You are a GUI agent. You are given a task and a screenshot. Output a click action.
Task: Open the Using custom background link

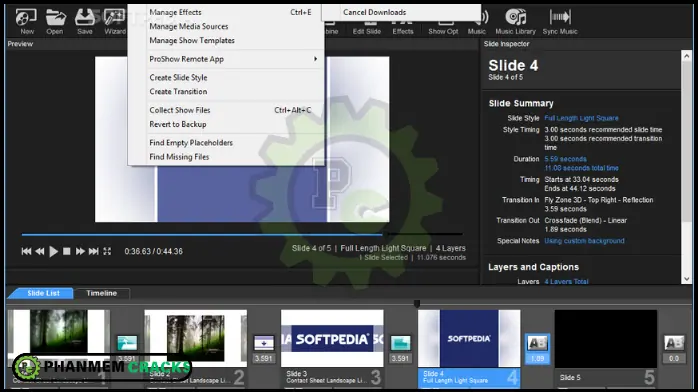(584, 241)
